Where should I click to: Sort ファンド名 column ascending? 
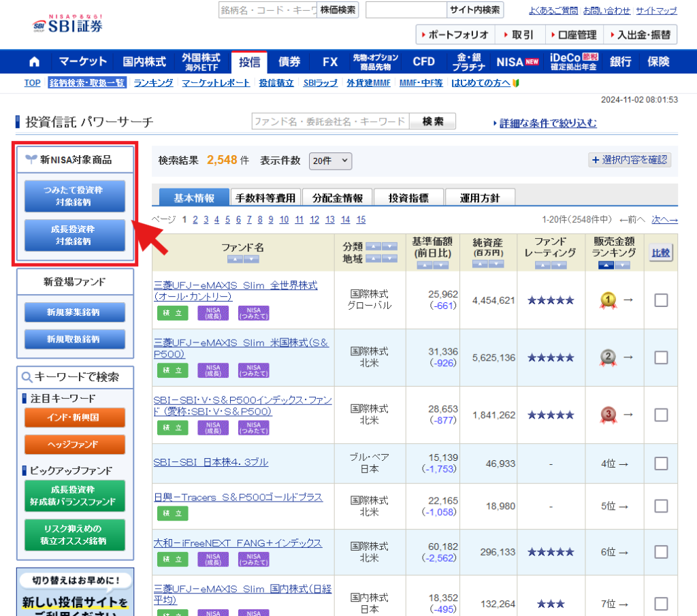pyautogui.click(x=235, y=259)
